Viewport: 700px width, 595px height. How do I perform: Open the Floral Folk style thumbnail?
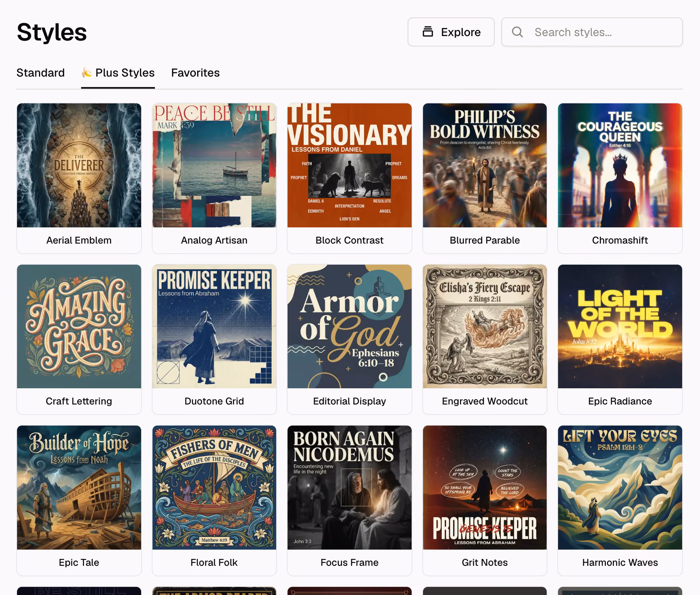214,488
